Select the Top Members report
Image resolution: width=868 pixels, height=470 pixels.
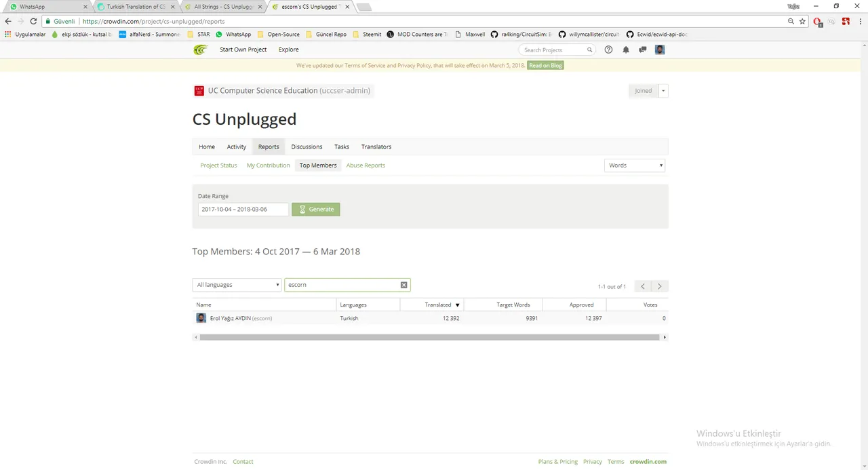pyautogui.click(x=318, y=165)
